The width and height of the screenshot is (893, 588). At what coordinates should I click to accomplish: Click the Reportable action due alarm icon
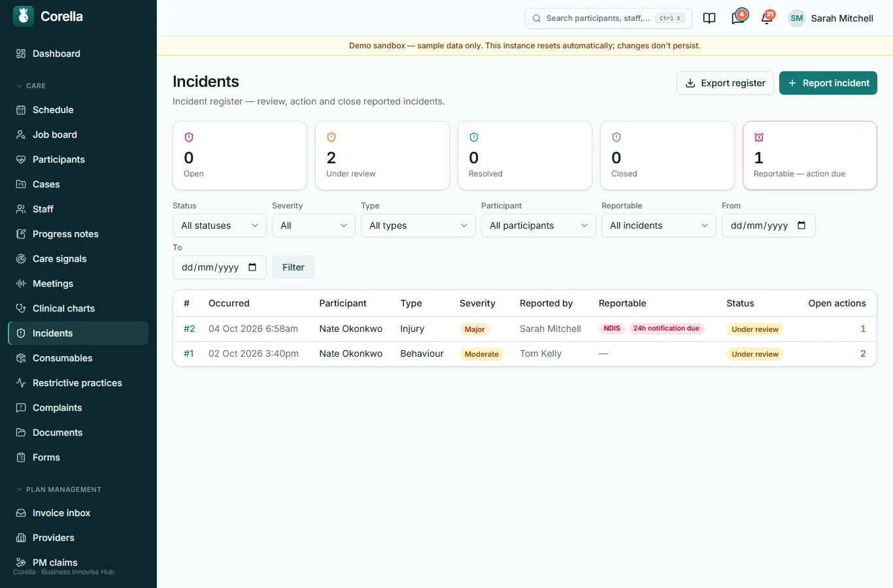tap(759, 137)
